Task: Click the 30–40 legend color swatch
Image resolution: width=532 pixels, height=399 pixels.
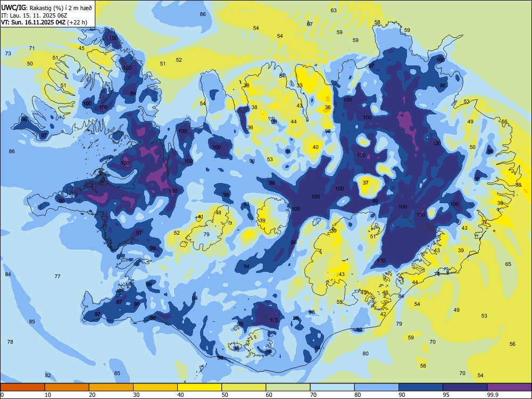Action: [x=155, y=387]
